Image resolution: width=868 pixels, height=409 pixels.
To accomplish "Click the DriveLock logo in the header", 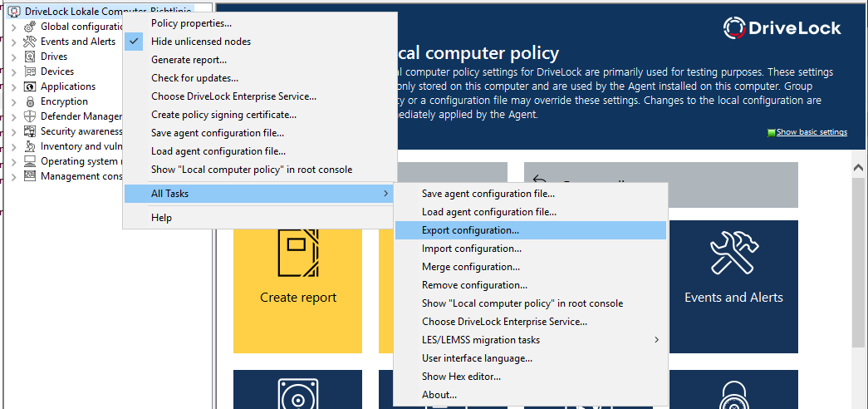I will click(x=782, y=28).
